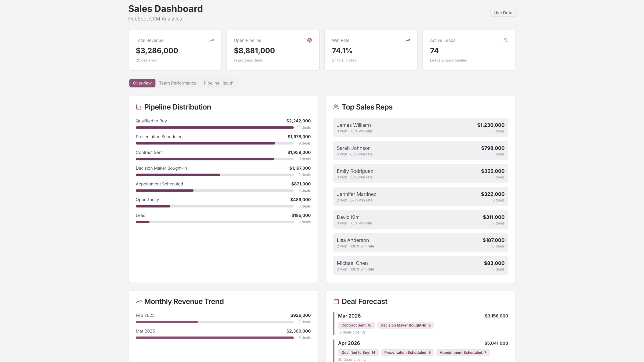Click the Decision Maker Bought-In: 9 badge
Screen dimensions: 644x362
[x=405, y=325]
